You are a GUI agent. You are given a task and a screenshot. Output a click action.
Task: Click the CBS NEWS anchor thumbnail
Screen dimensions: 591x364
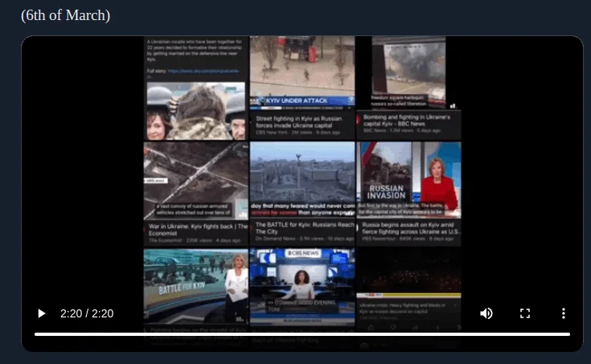click(302, 286)
